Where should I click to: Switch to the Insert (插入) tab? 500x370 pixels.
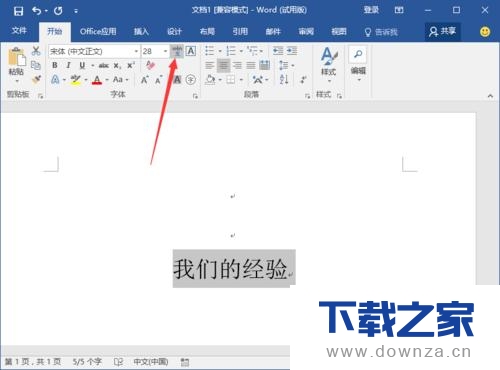click(x=141, y=32)
